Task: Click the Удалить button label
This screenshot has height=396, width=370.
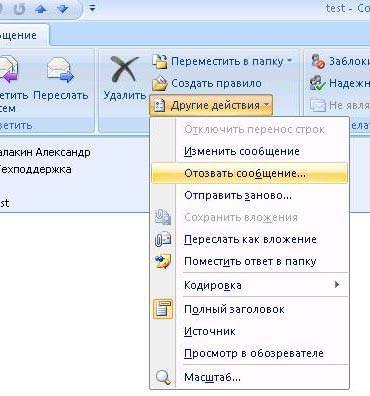Action: (x=125, y=95)
